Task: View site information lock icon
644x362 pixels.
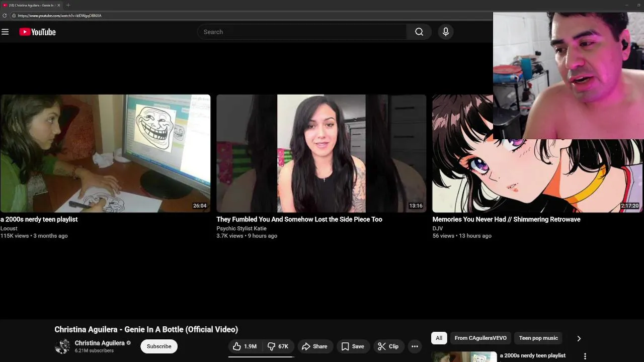Action: [14, 16]
